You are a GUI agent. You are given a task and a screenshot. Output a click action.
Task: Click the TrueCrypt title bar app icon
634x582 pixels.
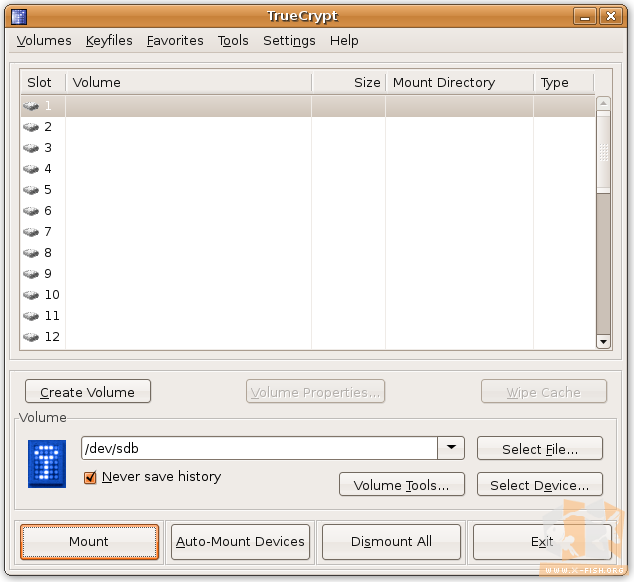19,17
